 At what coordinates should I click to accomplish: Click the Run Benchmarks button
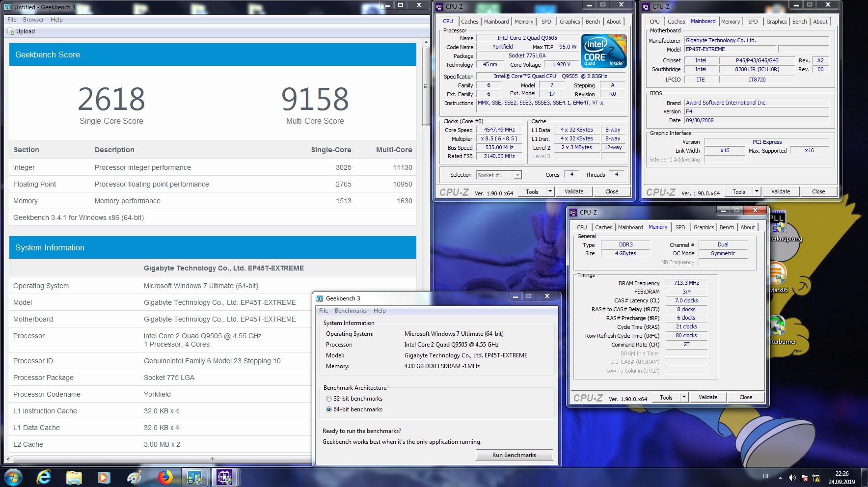tap(514, 455)
